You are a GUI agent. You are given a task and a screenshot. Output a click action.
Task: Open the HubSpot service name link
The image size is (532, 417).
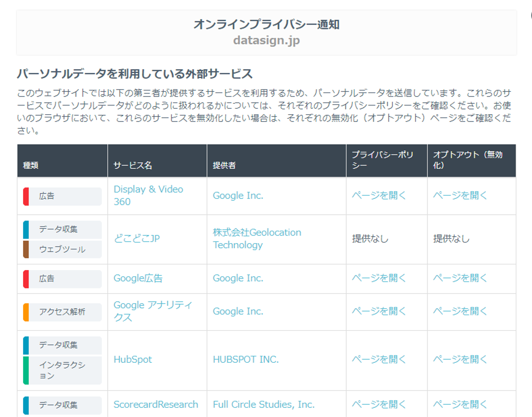pos(133,359)
